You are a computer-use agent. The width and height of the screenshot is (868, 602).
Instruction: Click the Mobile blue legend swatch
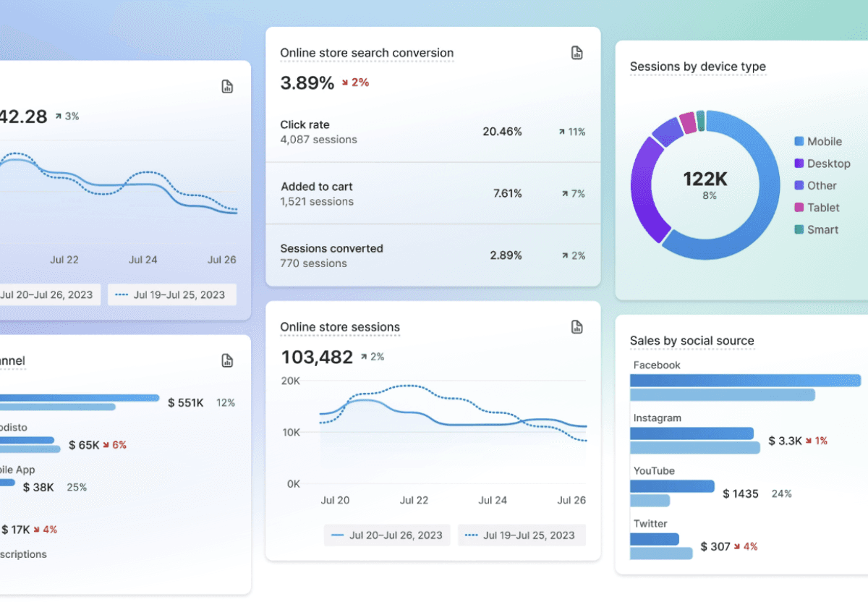click(x=799, y=142)
